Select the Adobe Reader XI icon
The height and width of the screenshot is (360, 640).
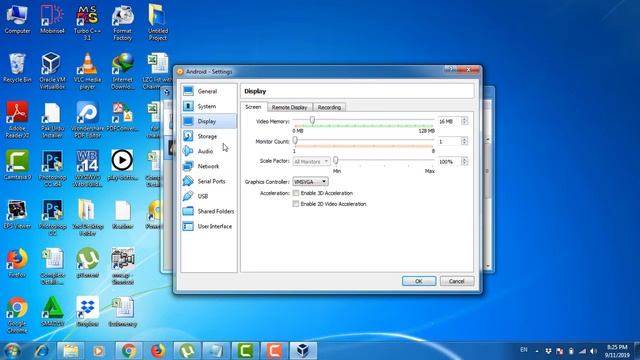(17, 120)
